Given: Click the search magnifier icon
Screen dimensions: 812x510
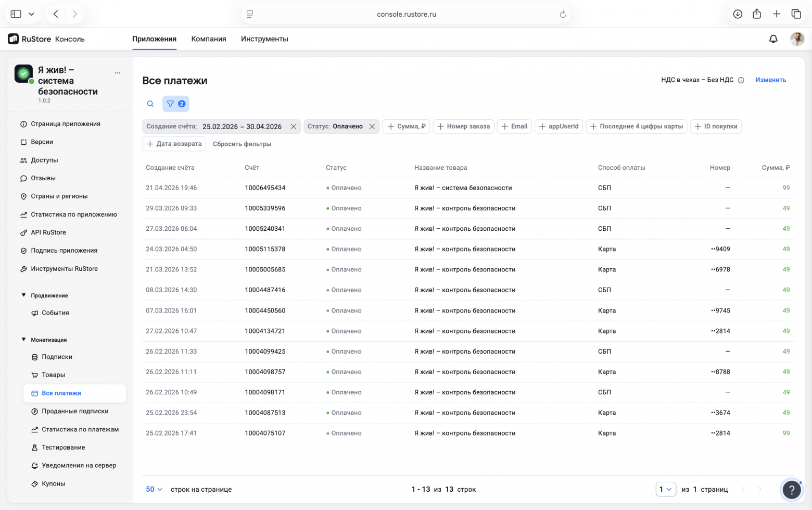Looking at the screenshot, I should pos(150,104).
